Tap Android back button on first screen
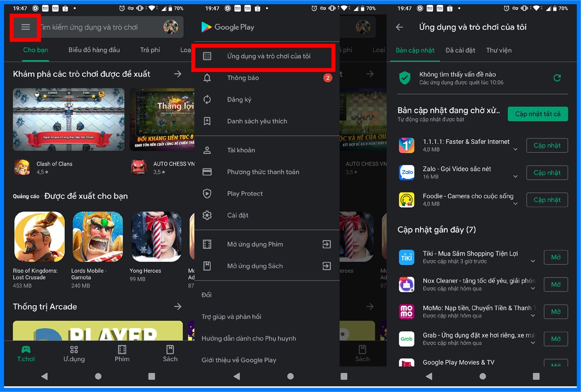Viewport: 581px width, 392px height. pos(44,376)
